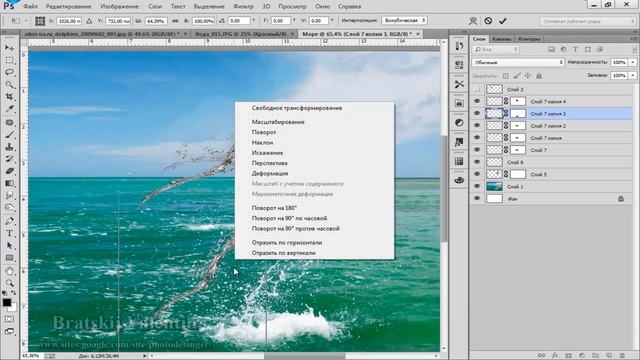This screenshot has height=360, width=640.
Task: Click the reference point locator grid
Action: click(x=40, y=21)
